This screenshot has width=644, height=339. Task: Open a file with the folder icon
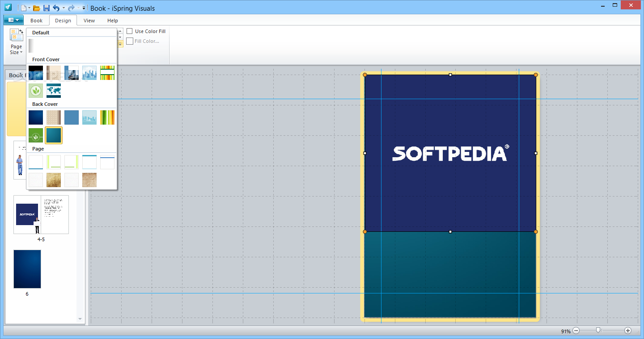pyautogui.click(x=37, y=8)
